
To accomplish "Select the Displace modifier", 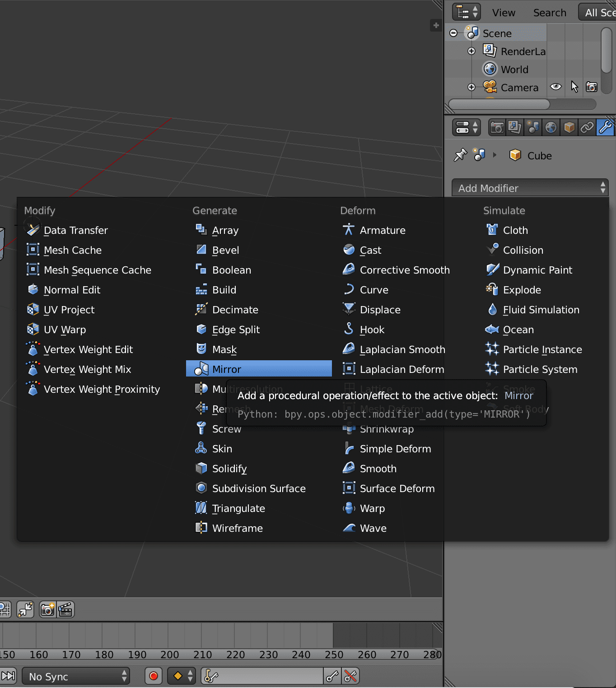I will pyautogui.click(x=405, y=310).
